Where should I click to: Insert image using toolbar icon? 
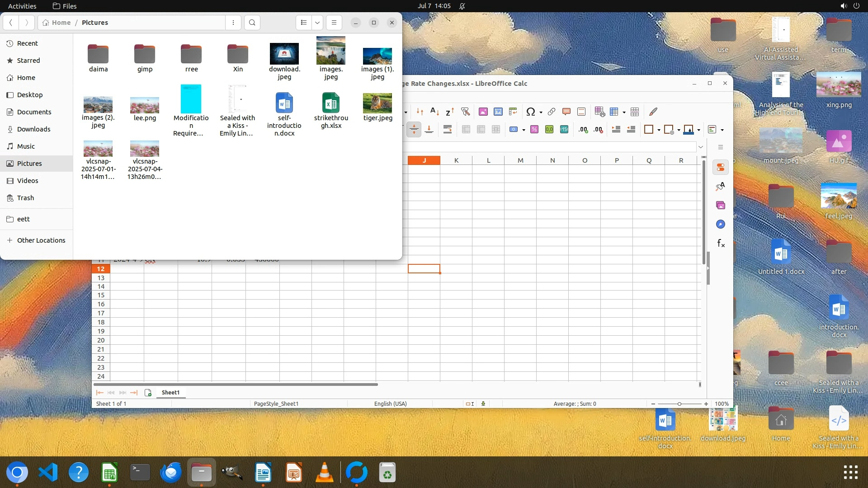483,112
